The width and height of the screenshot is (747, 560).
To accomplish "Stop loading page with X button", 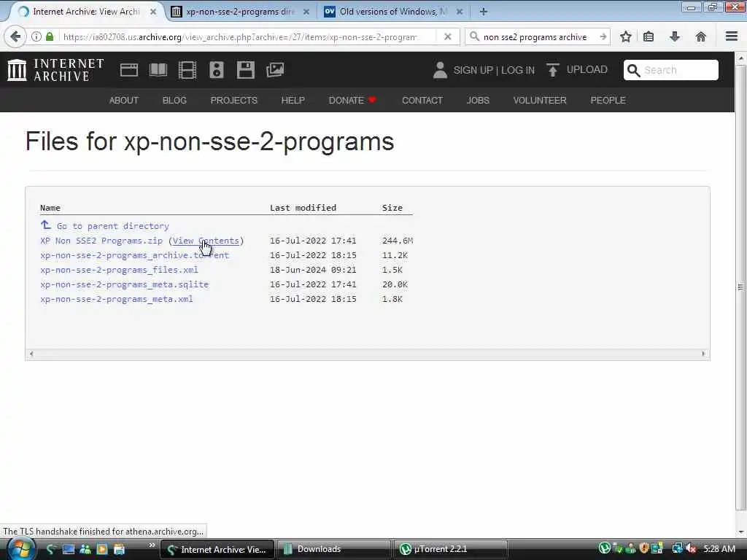I will point(447,36).
